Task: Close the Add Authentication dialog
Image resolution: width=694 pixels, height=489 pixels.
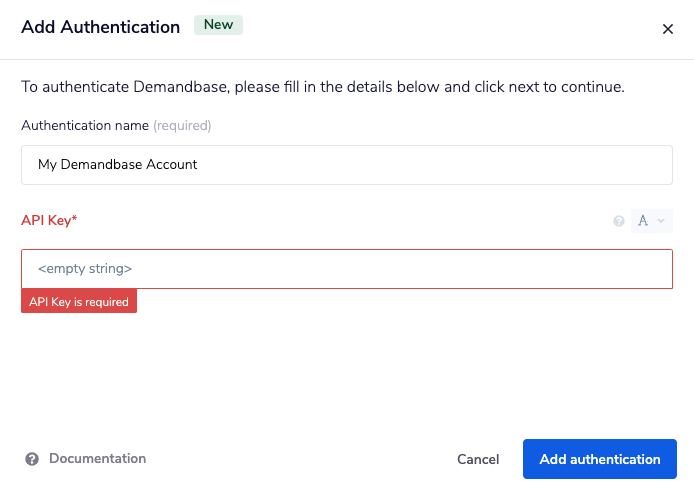Action: point(668,29)
